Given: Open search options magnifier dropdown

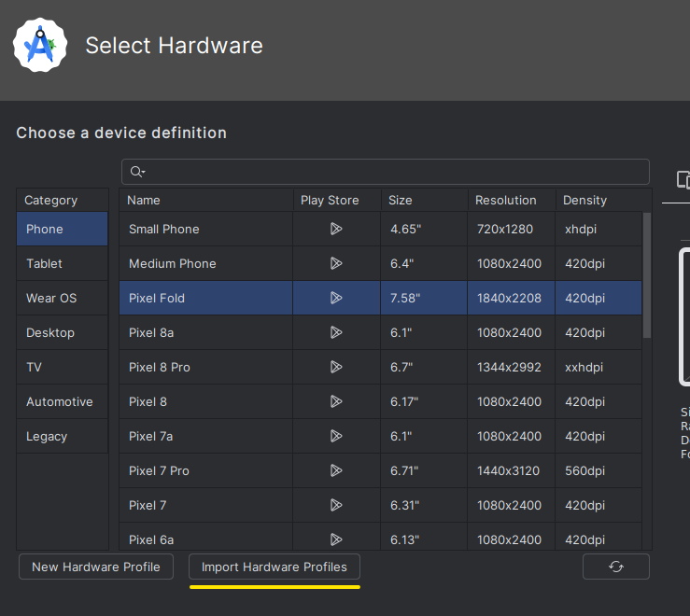Looking at the screenshot, I should coord(138,172).
